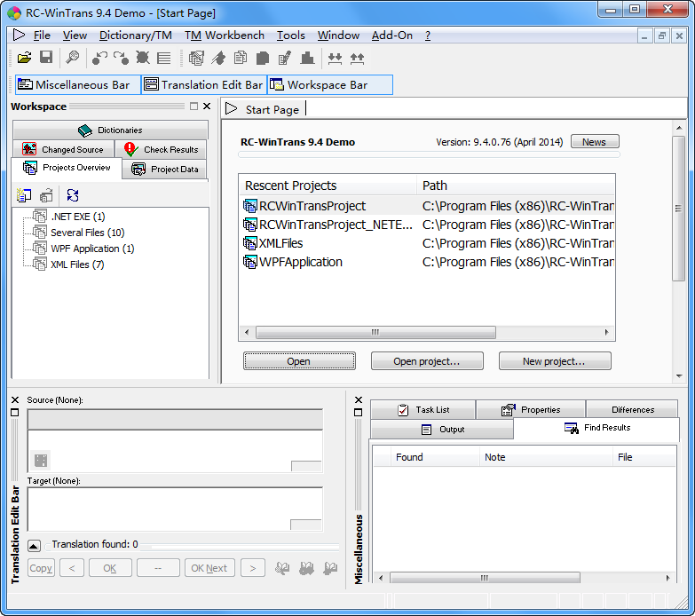The image size is (695, 616).
Task: Click the Recent Projects horizontal scrollbar thumb
Action: [375, 332]
